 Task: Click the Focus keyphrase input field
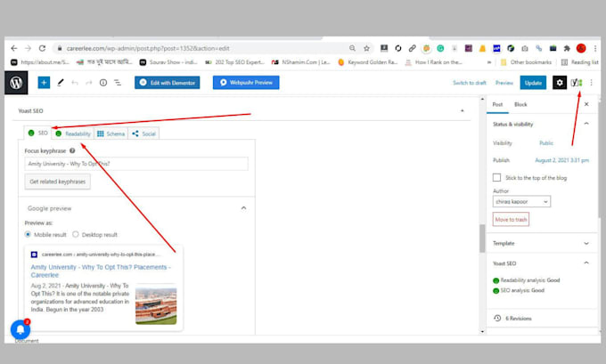point(136,164)
